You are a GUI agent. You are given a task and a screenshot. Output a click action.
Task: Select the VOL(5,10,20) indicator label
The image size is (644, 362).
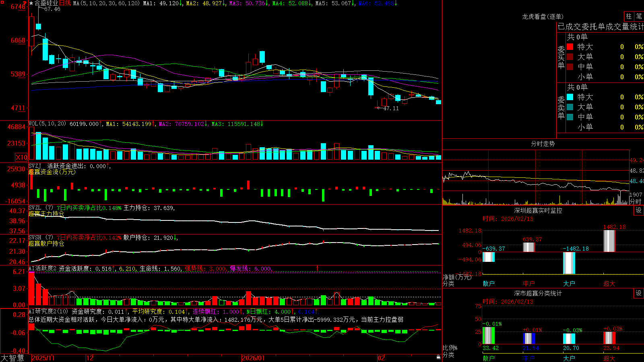pyautogui.click(x=47, y=124)
